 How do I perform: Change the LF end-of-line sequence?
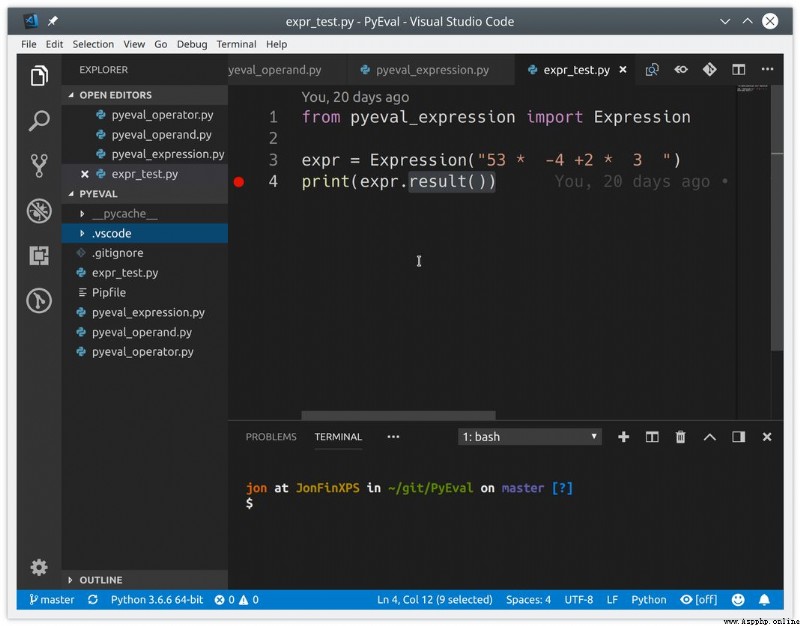[612, 599]
